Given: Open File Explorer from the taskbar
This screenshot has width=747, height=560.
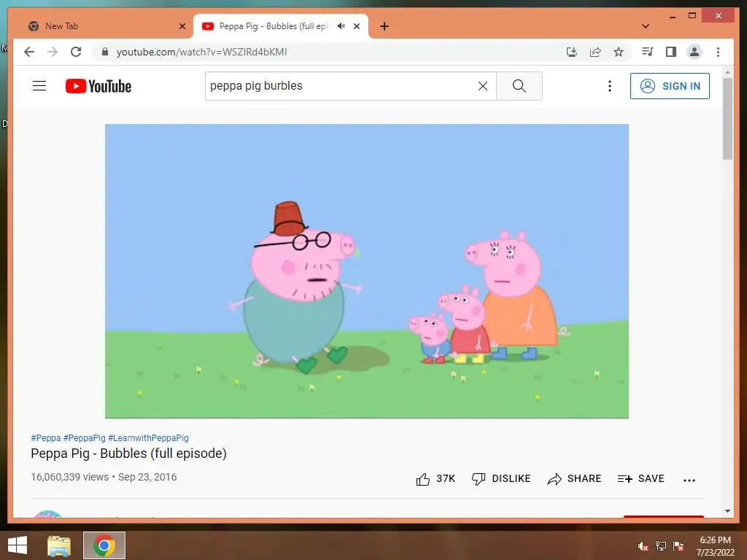Looking at the screenshot, I should pos(59,545).
